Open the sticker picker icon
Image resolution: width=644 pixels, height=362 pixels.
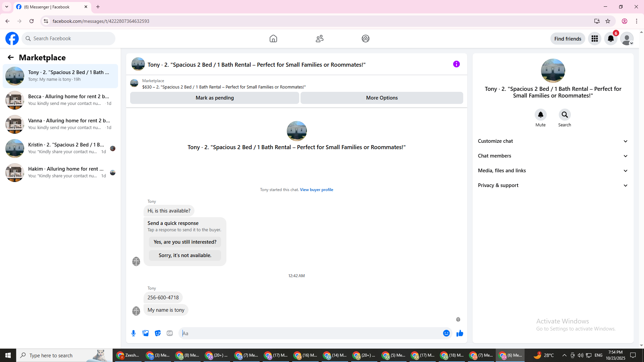coord(158,333)
